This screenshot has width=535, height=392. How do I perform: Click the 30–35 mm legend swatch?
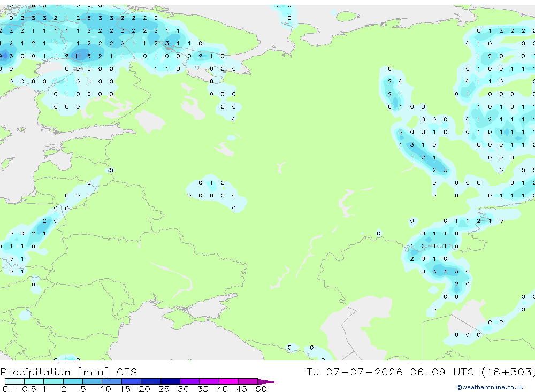coord(189,381)
